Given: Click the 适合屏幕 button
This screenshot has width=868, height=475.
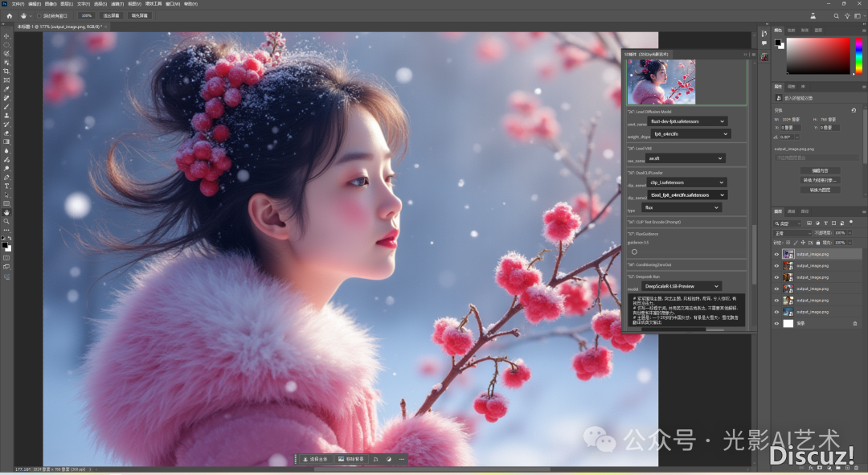Looking at the screenshot, I should (111, 16).
